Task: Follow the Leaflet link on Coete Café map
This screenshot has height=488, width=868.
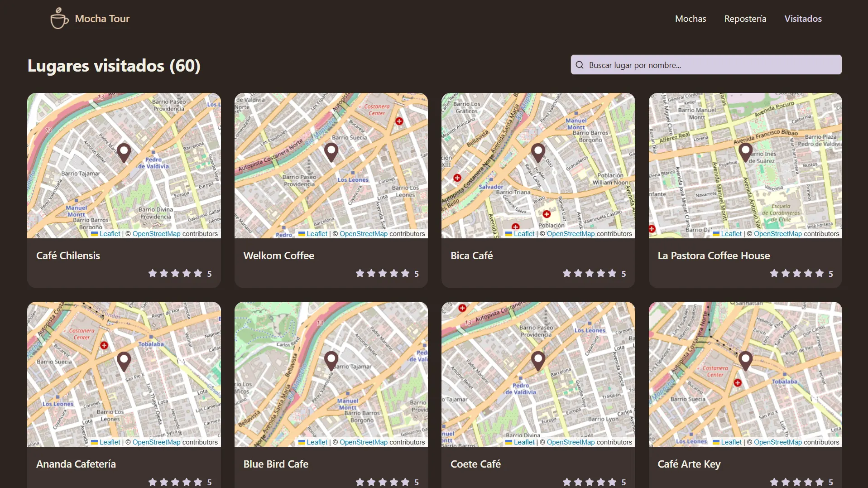Action: pyautogui.click(x=524, y=442)
